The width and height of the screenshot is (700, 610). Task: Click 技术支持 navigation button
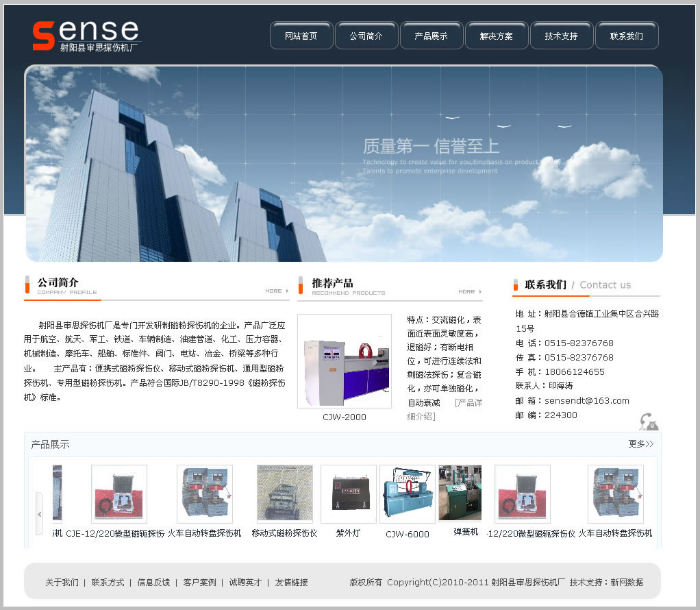pos(562,36)
